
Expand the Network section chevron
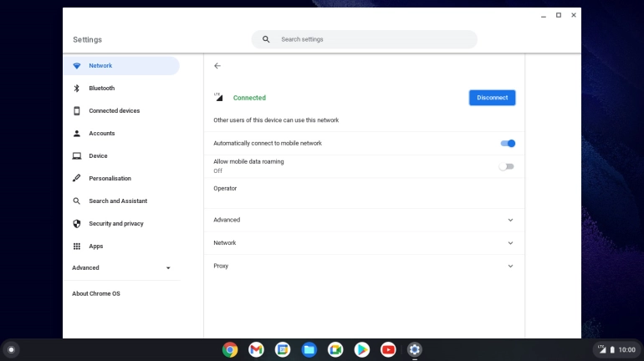click(510, 243)
